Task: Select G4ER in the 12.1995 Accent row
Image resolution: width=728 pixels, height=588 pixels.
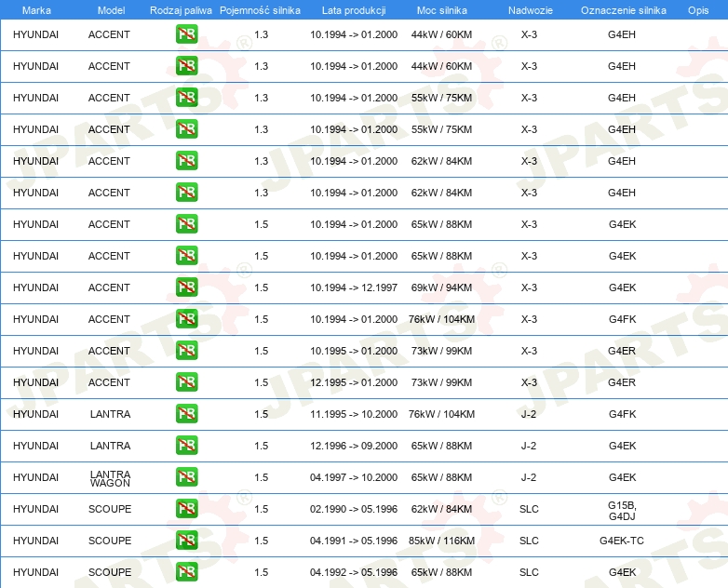Action: 622,382
